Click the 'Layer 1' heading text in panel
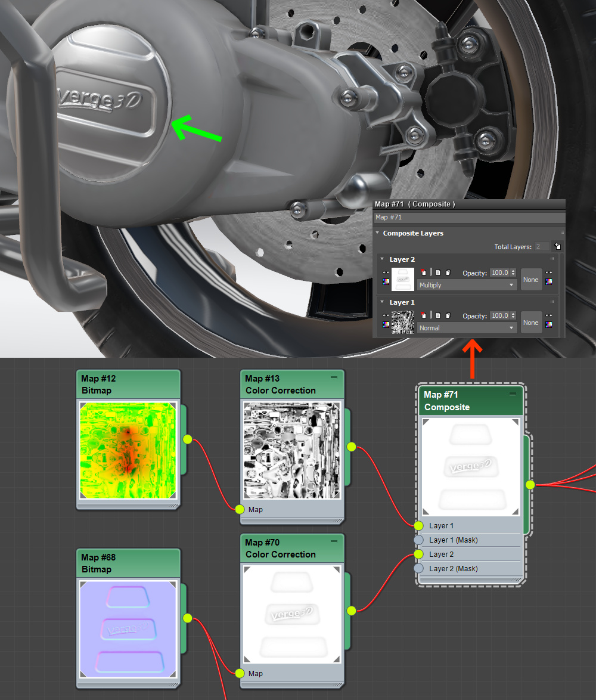 click(402, 302)
